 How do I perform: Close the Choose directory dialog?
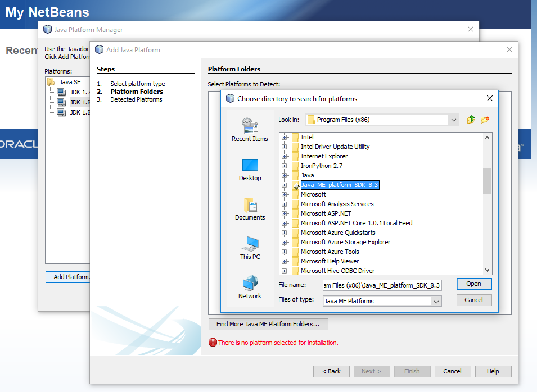tap(490, 98)
